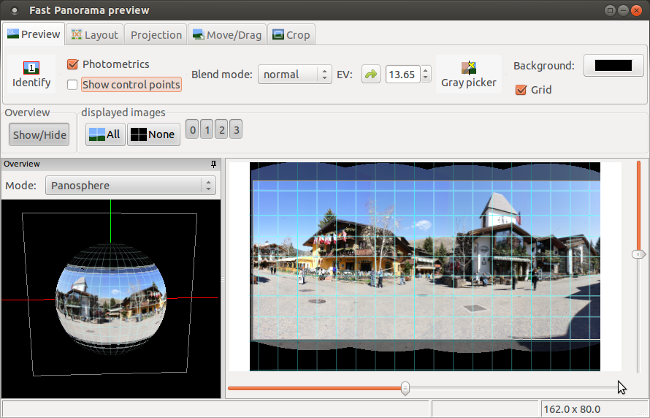Reset EV with the green arrow icon
This screenshot has width=650, height=418.
370,74
